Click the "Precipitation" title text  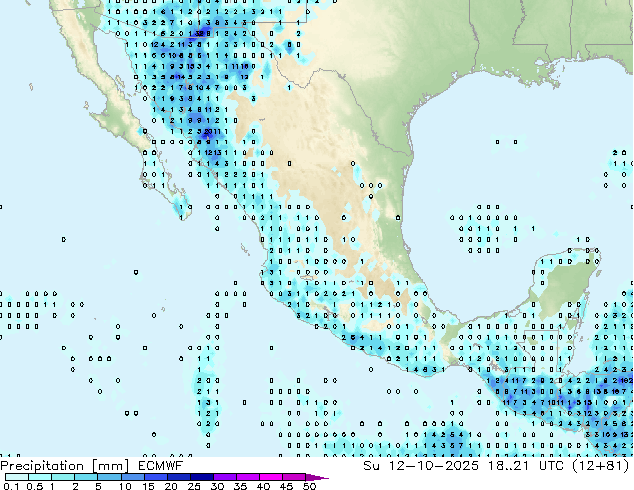42,466
